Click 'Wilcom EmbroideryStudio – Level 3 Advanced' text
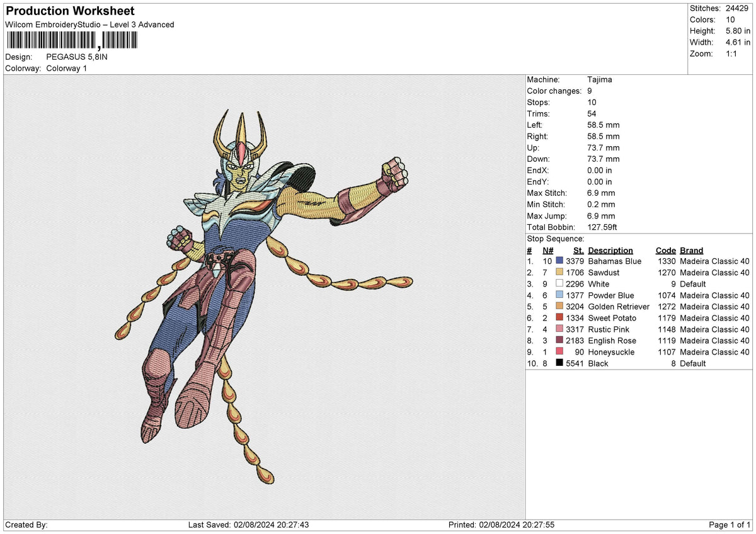This screenshot has width=756, height=534. click(89, 25)
